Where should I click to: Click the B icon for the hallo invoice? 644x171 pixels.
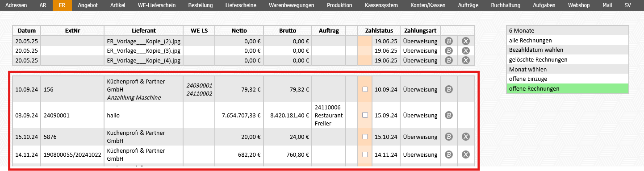pos(449,115)
